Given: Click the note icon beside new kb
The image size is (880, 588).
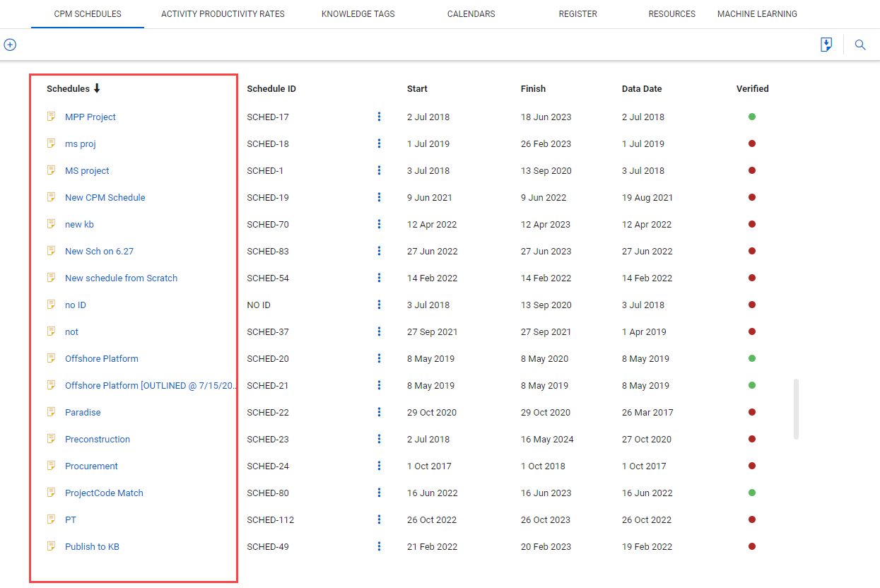Looking at the screenshot, I should pyautogui.click(x=51, y=224).
